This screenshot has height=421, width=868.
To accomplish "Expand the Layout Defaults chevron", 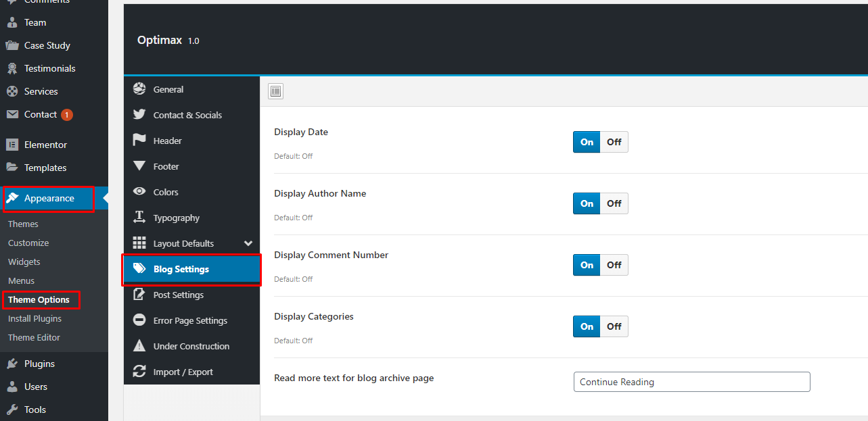I will [x=248, y=243].
